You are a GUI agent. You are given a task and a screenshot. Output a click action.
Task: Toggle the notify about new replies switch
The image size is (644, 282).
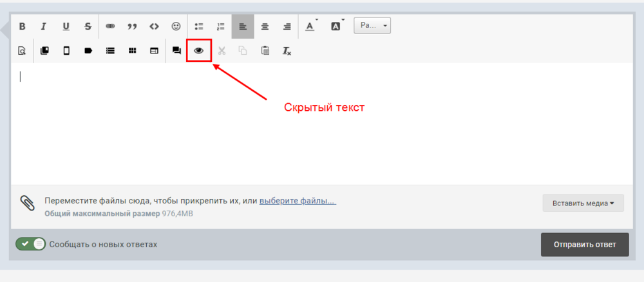(31, 244)
